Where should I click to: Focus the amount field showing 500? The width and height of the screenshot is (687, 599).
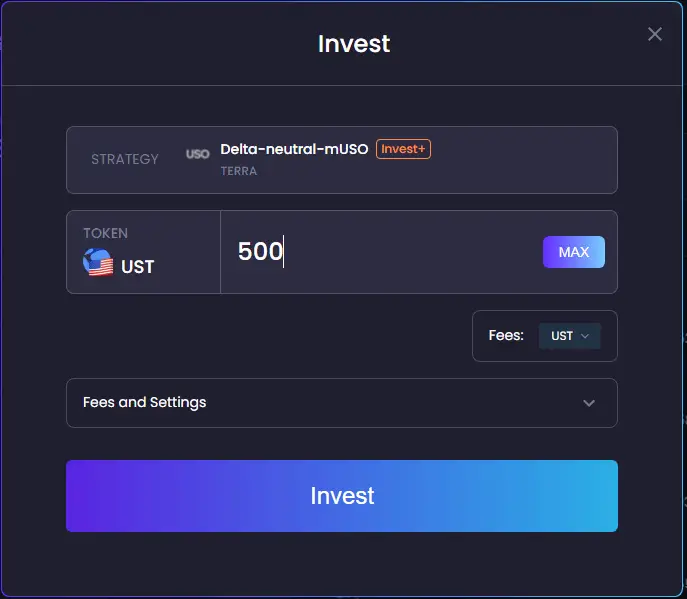[380, 252]
